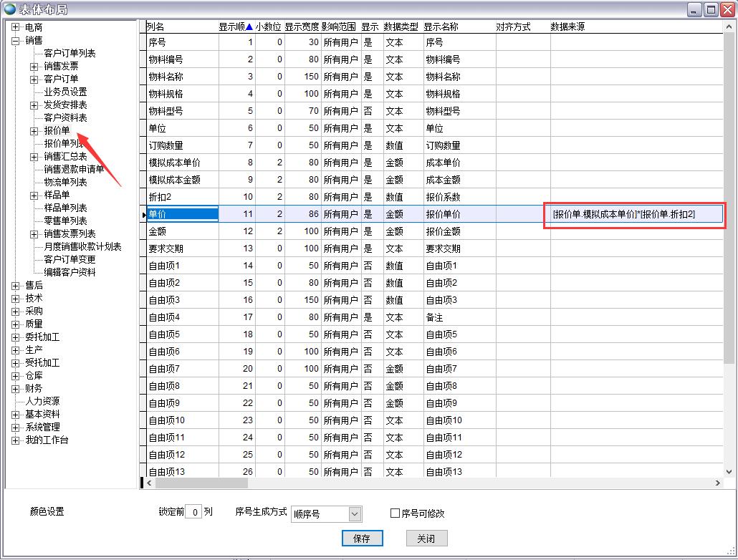Click the 锁定前 column count field
The width and height of the screenshot is (738, 560).
point(193,513)
